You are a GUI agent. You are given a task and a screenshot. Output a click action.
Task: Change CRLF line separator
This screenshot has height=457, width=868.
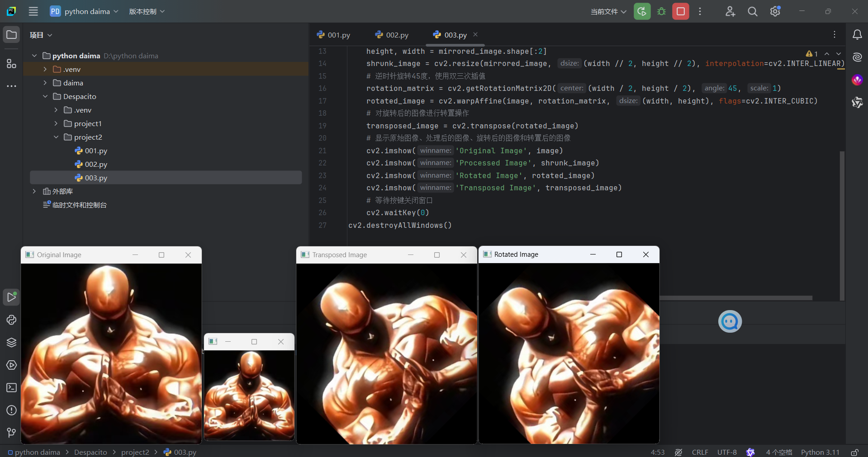(700, 452)
